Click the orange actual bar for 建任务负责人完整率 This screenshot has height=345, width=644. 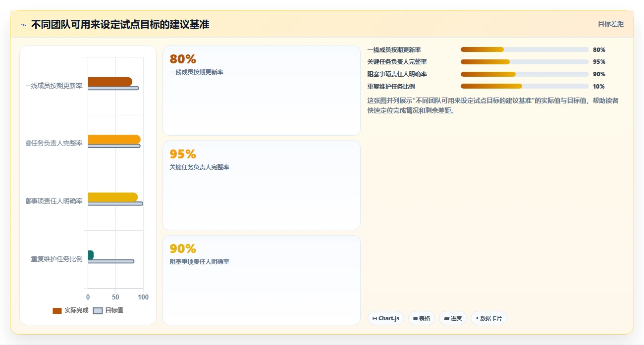click(x=114, y=139)
